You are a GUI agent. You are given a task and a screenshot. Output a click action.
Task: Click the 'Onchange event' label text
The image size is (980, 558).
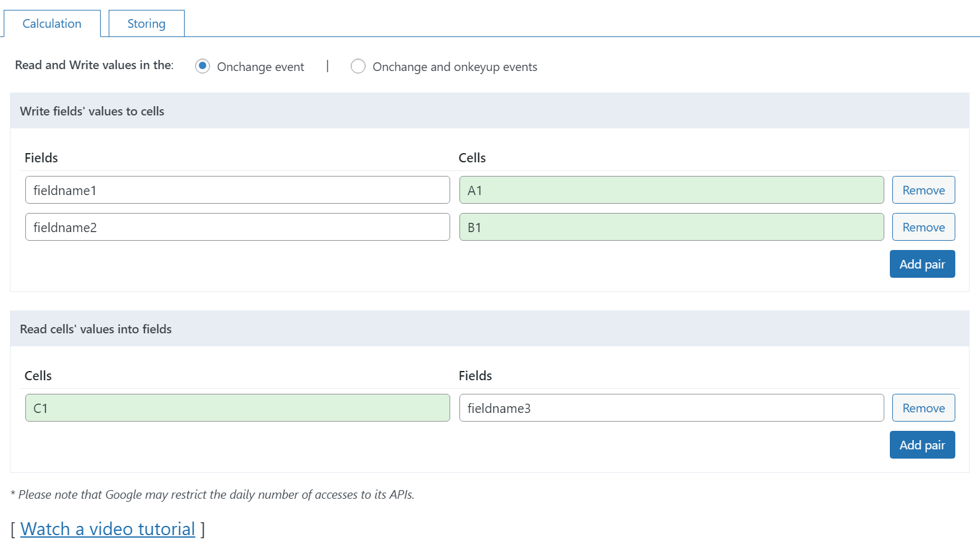pyautogui.click(x=260, y=67)
